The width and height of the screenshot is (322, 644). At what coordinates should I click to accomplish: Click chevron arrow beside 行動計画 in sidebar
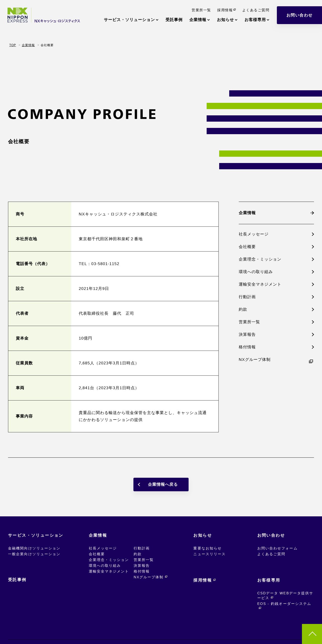point(313,297)
